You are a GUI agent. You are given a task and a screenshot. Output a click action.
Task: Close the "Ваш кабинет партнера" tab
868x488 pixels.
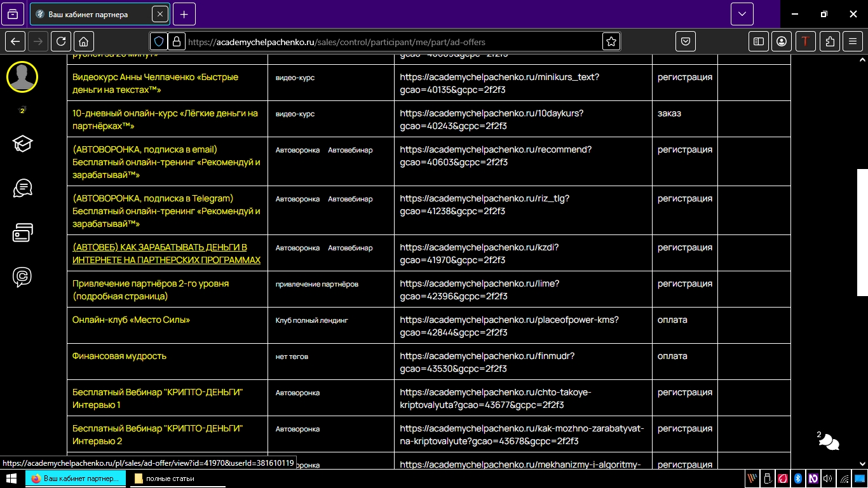point(159,14)
